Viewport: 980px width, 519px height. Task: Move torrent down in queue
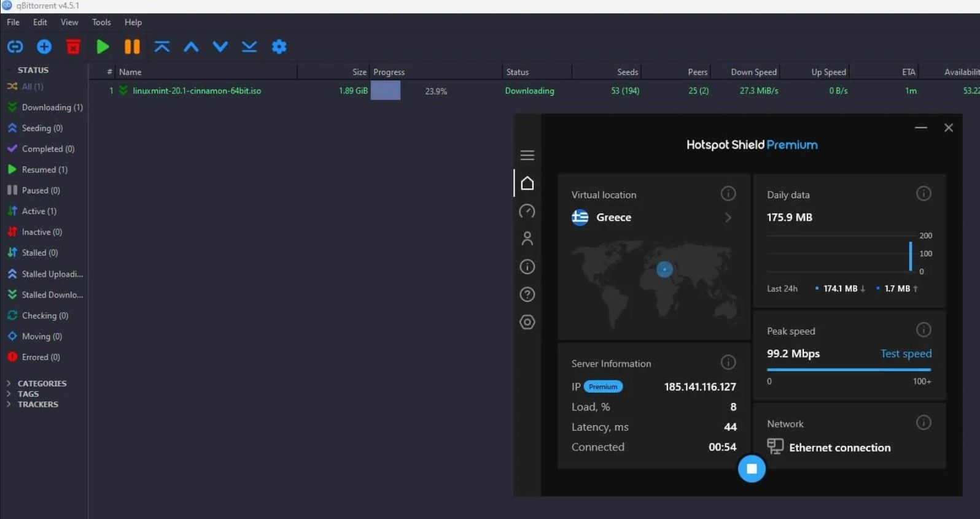(220, 47)
